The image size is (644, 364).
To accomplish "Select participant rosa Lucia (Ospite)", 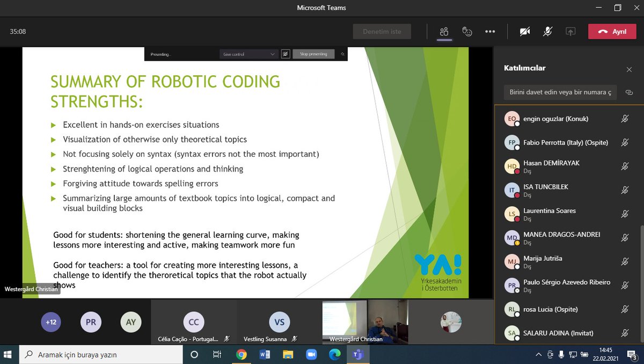I will coord(567,309).
